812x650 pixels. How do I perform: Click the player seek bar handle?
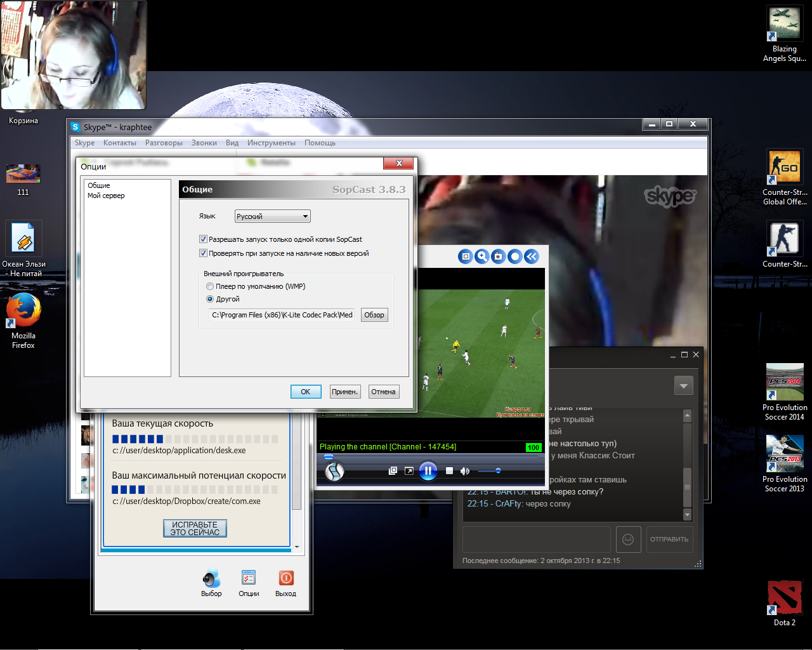point(329,456)
